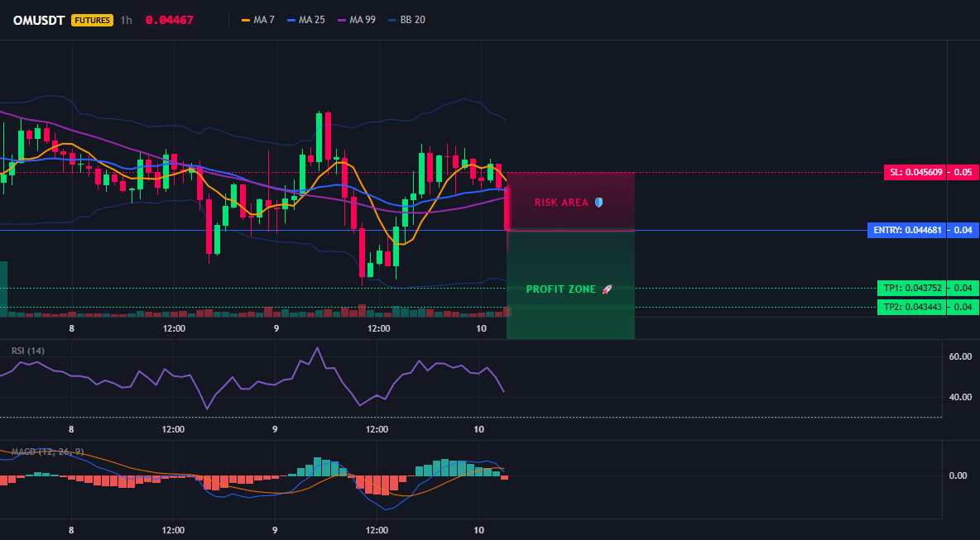The height and width of the screenshot is (540, 980).
Task: Click the OMUSDT symbol name
Action: (x=39, y=20)
